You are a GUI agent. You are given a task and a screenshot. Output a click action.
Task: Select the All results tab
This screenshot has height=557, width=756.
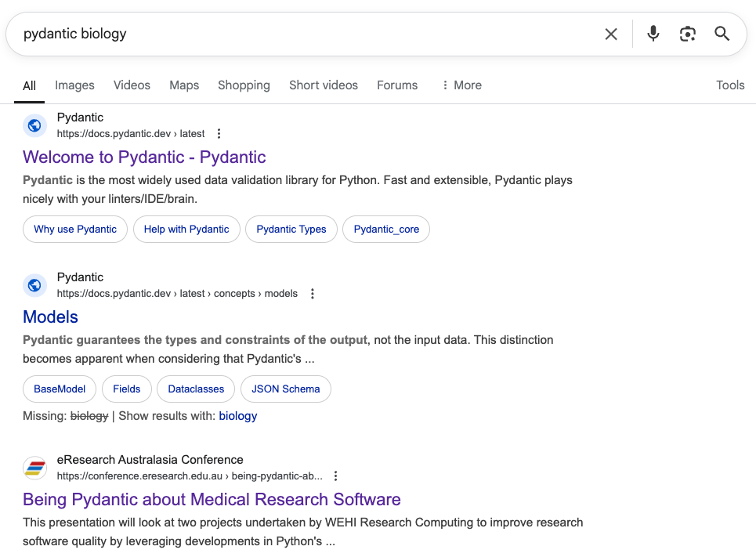point(30,86)
